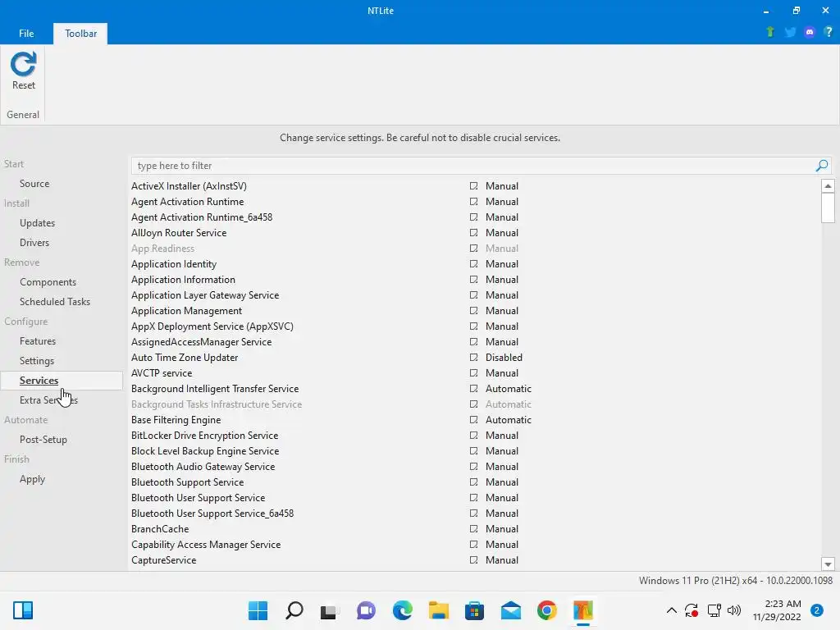This screenshot has width=840, height=630.
Task: Open the Components page
Action: (48, 282)
